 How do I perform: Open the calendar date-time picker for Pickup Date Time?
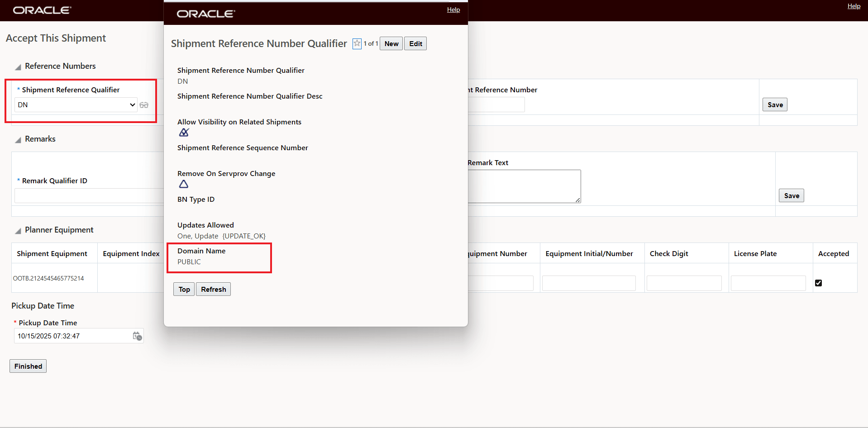point(137,336)
